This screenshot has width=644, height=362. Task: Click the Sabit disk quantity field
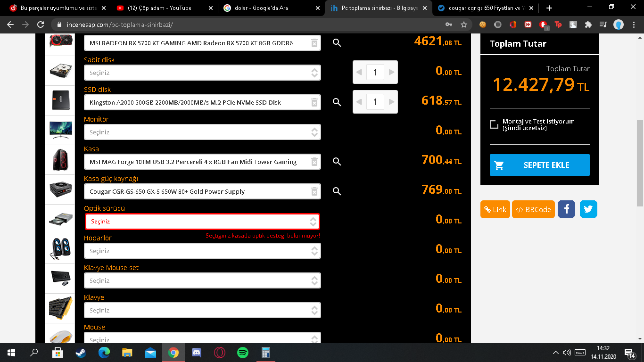coord(375,73)
